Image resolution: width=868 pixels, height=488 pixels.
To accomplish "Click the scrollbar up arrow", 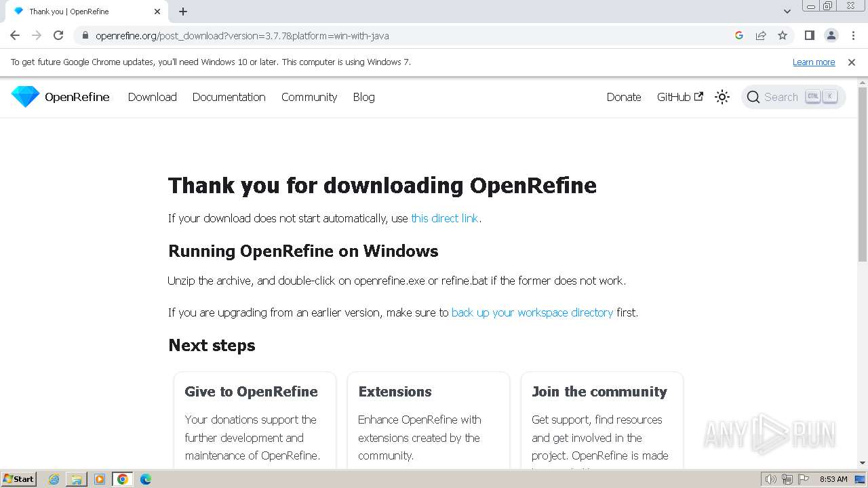I will click(863, 82).
